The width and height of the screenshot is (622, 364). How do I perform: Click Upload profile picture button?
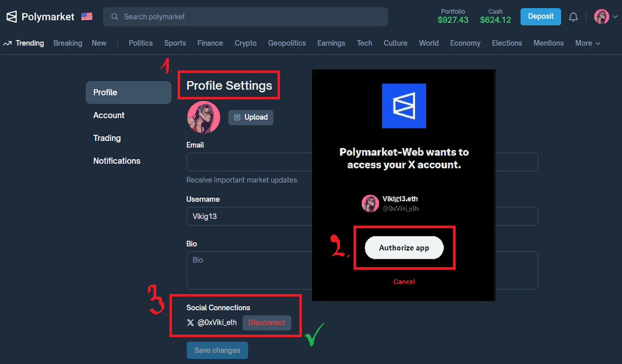click(x=251, y=117)
